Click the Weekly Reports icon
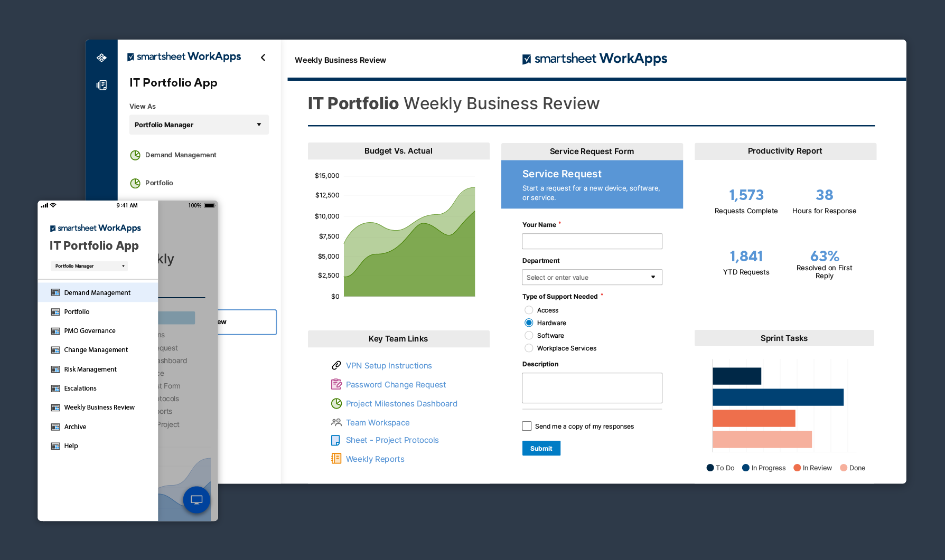The image size is (945, 560). pos(336,459)
